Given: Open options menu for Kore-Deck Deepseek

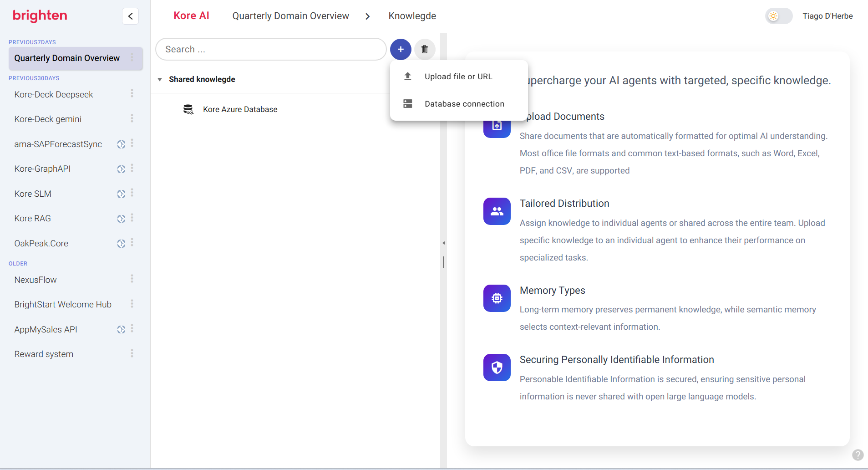Looking at the screenshot, I should (x=132, y=93).
